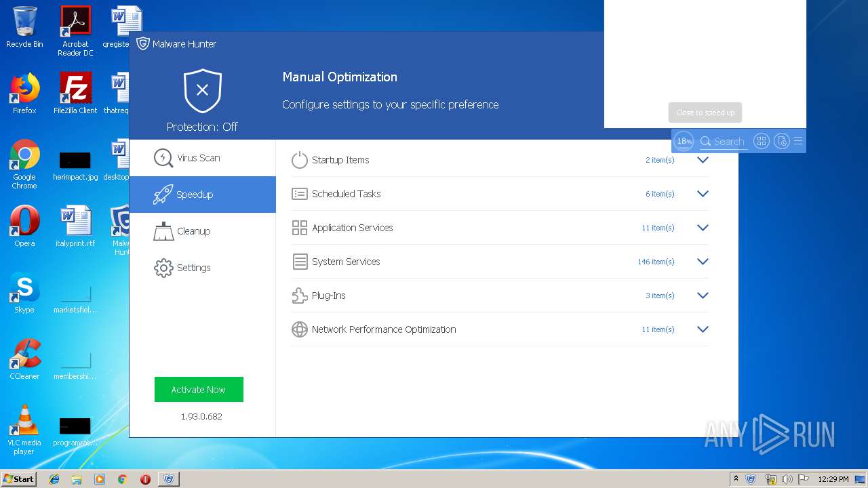Open the hamburger menu in floating toolbar

point(798,141)
